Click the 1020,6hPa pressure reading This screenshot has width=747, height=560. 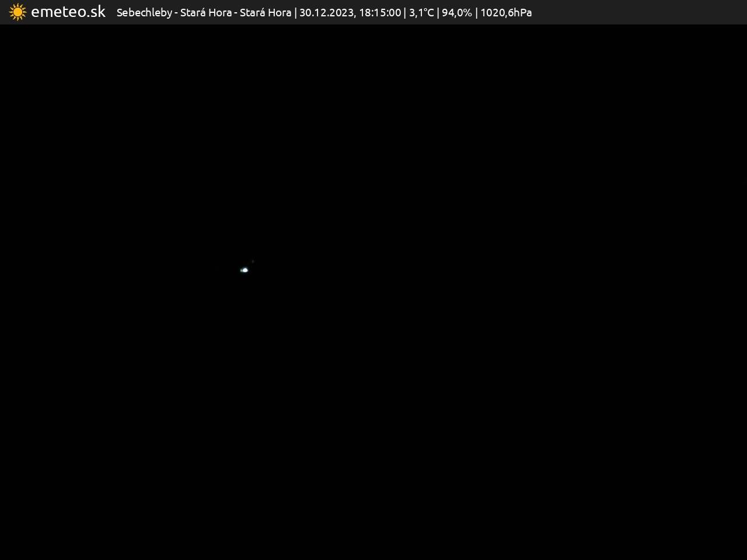click(506, 13)
